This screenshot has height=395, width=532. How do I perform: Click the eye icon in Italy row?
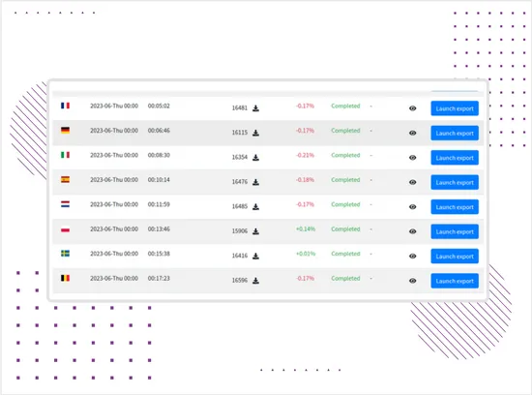coord(413,158)
